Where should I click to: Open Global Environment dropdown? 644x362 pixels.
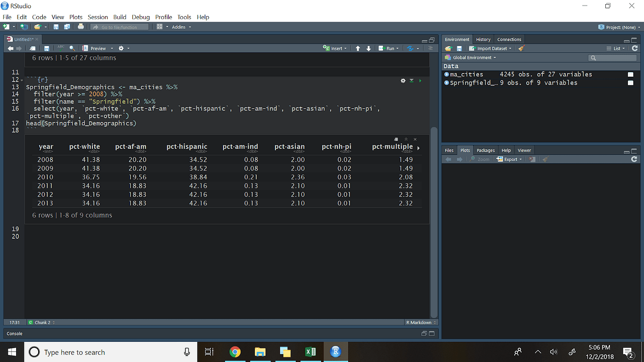pyautogui.click(x=471, y=57)
